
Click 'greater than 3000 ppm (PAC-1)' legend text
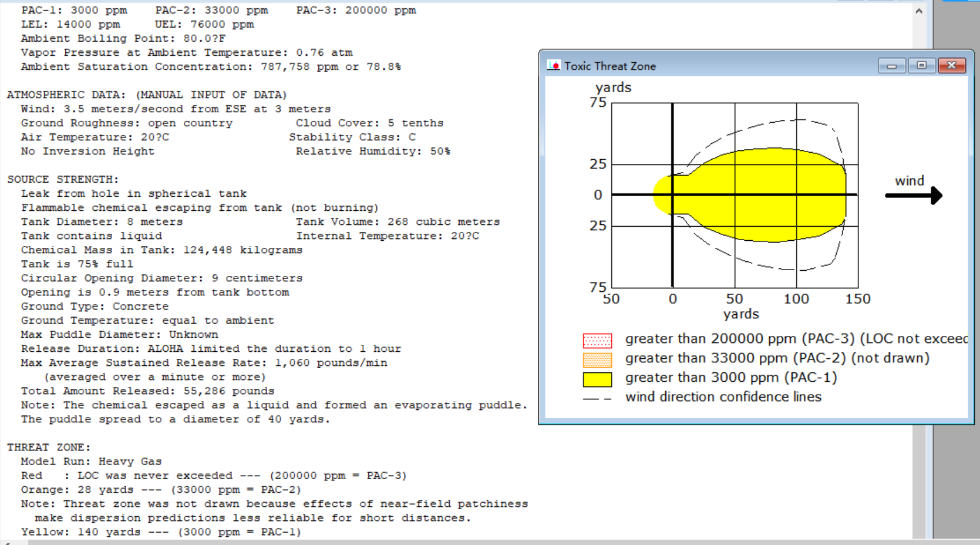[731, 378]
